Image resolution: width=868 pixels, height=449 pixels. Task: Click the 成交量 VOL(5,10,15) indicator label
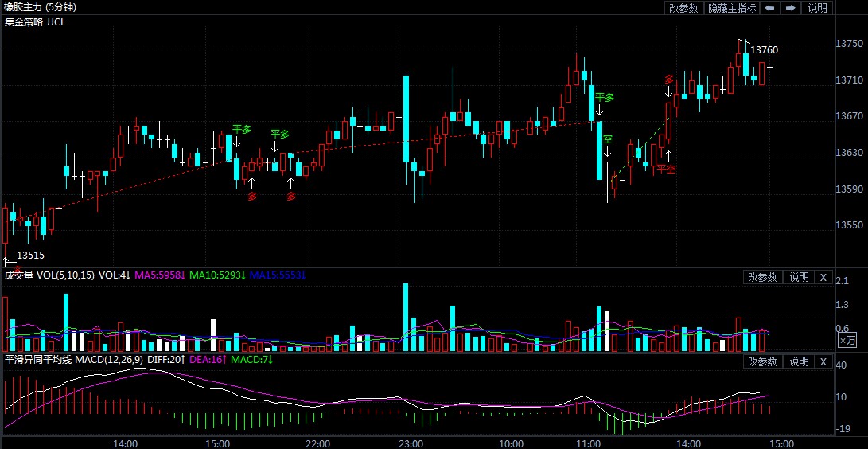click(49, 275)
